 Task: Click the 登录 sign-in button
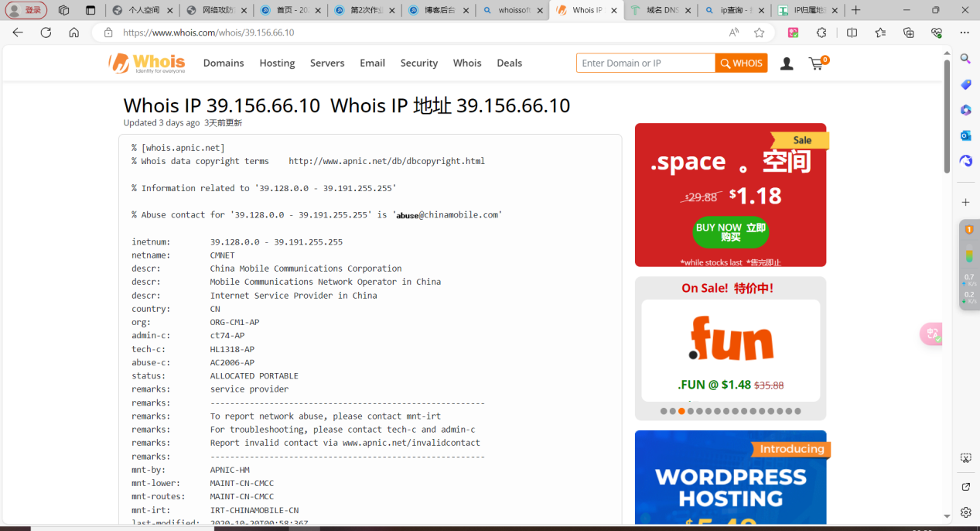coord(26,10)
